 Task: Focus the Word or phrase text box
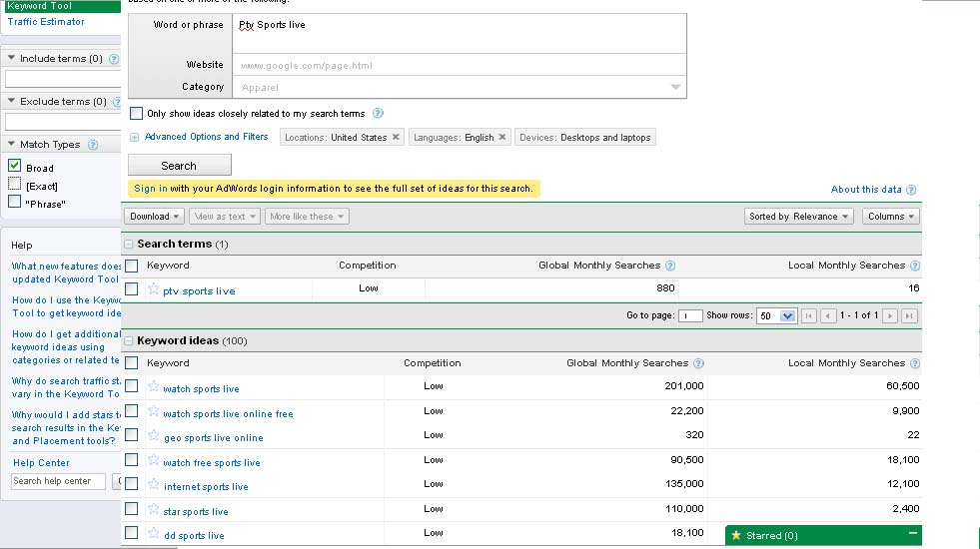click(460, 33)
